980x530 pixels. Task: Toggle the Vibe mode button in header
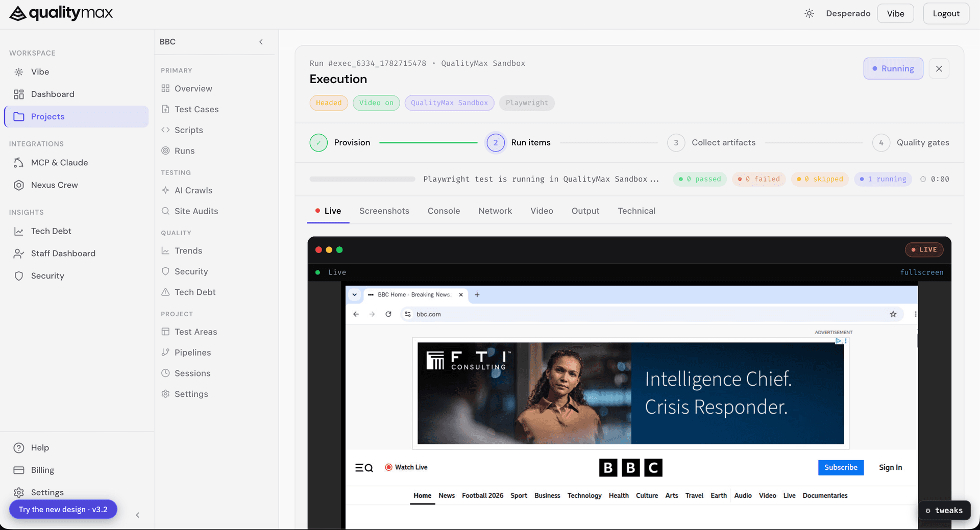click(x=895, y=14)
